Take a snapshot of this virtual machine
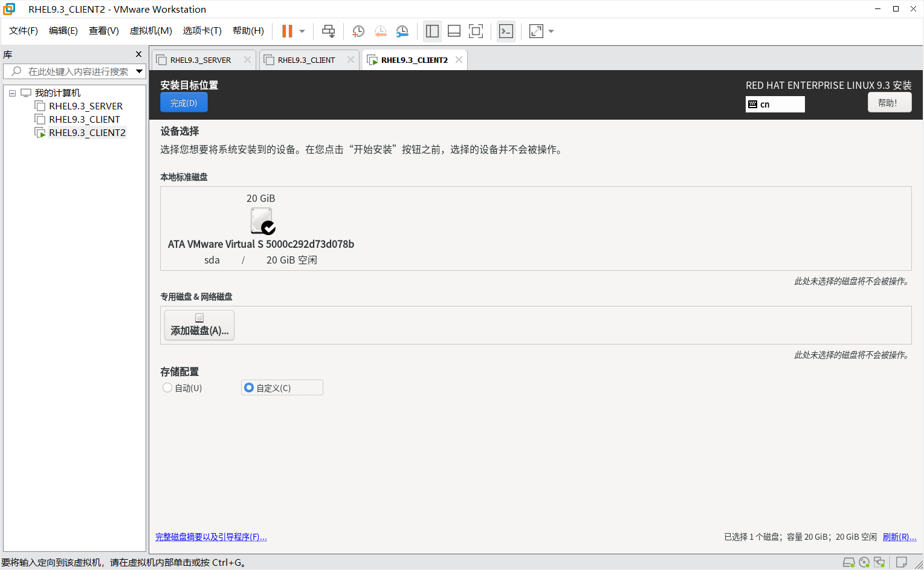 click(x=358, y=31)
